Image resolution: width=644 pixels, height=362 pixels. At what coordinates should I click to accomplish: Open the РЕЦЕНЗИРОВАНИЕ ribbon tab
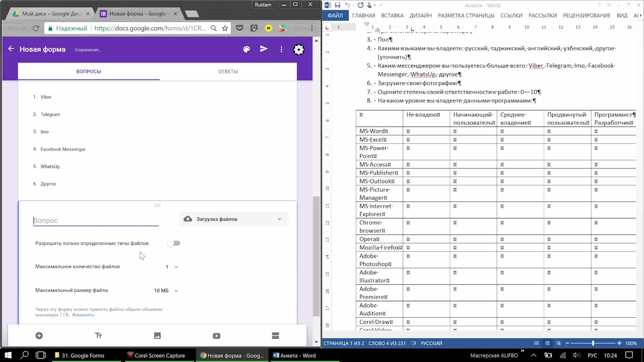(587, 15)
